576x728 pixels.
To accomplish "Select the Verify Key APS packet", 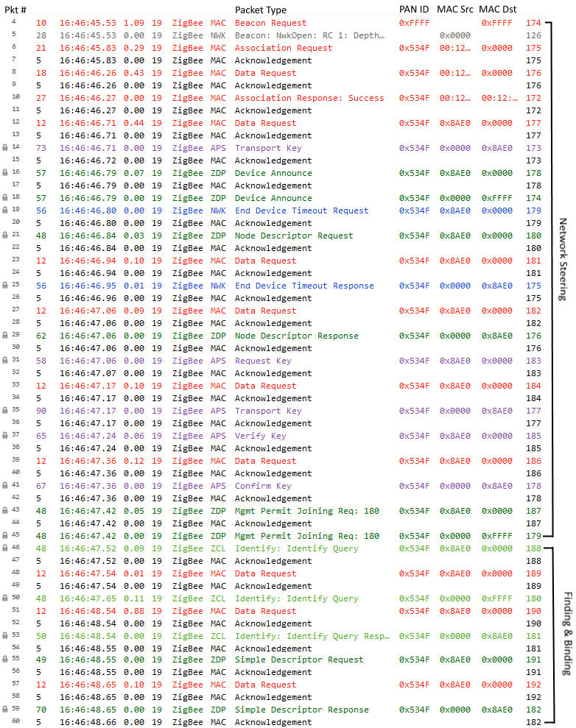I will (x=260, y=436).
